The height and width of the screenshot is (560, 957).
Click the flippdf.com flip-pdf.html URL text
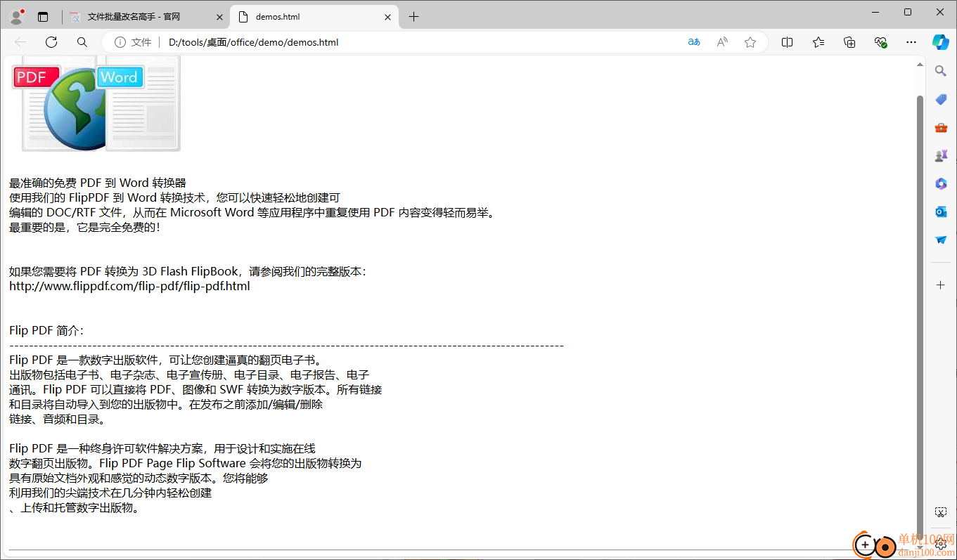129,286
